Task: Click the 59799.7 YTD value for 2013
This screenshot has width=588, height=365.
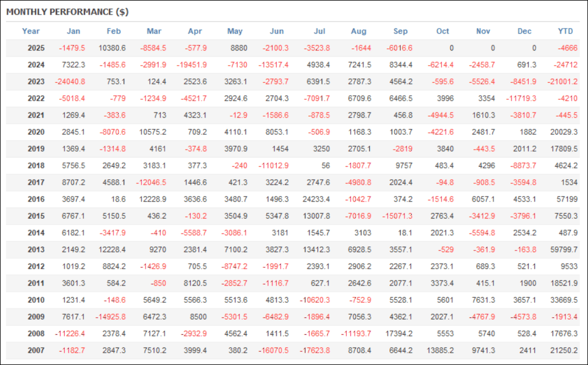Action: coord(564,250)
